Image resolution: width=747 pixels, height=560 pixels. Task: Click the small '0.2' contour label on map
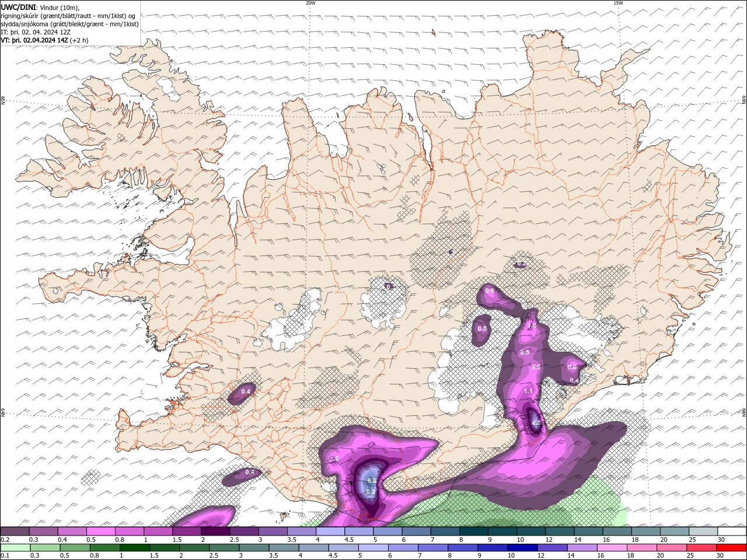[521, 264]
